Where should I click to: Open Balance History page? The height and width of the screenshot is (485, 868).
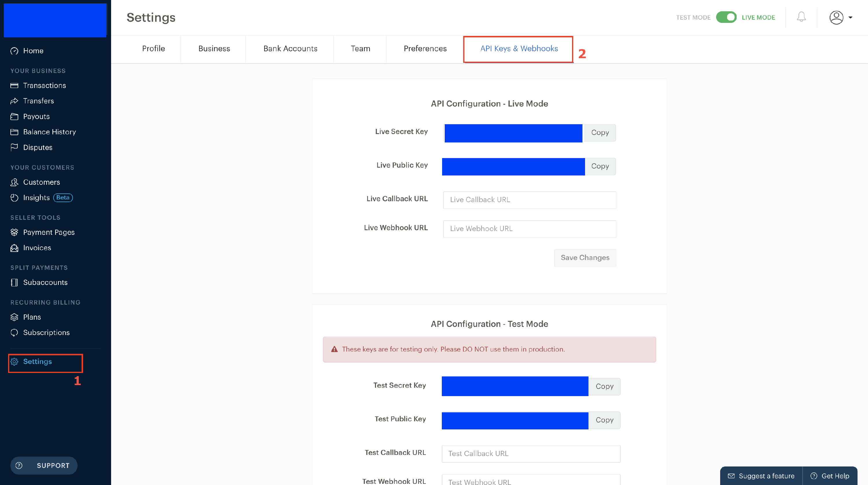pyautogui.click(x=49, y=132)
